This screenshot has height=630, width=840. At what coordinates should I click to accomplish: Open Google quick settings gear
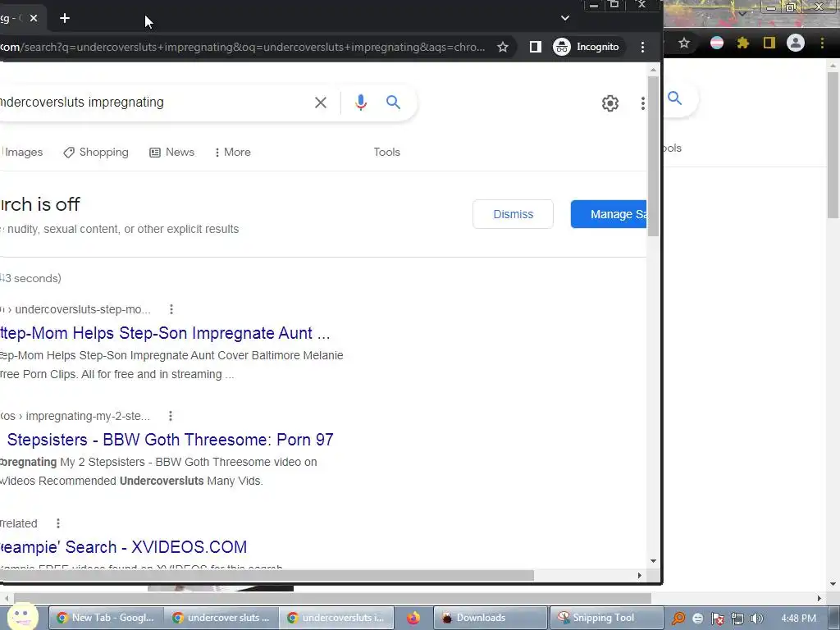pyautogui.click(x=610, y=103)
